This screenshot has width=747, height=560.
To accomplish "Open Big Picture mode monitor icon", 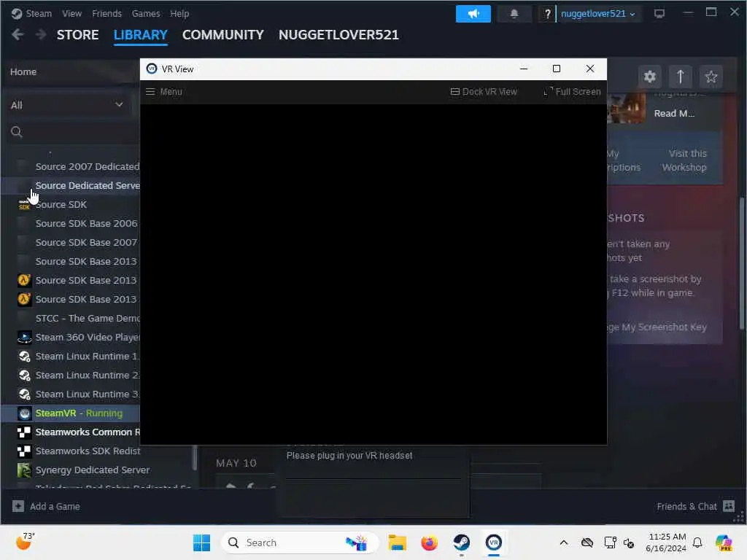I will coord(659,13).
